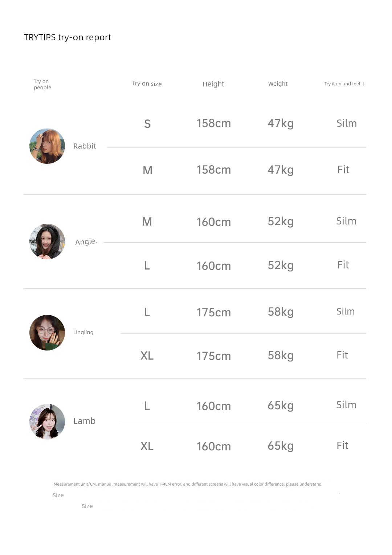
Task: Click Lingling's round avatar photo
Action: (x=47, y=333)
